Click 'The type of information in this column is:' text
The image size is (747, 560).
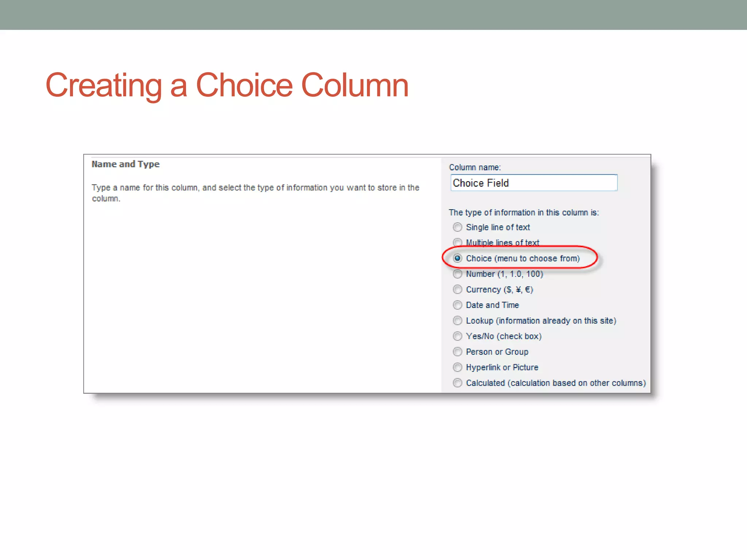(524, 213)
